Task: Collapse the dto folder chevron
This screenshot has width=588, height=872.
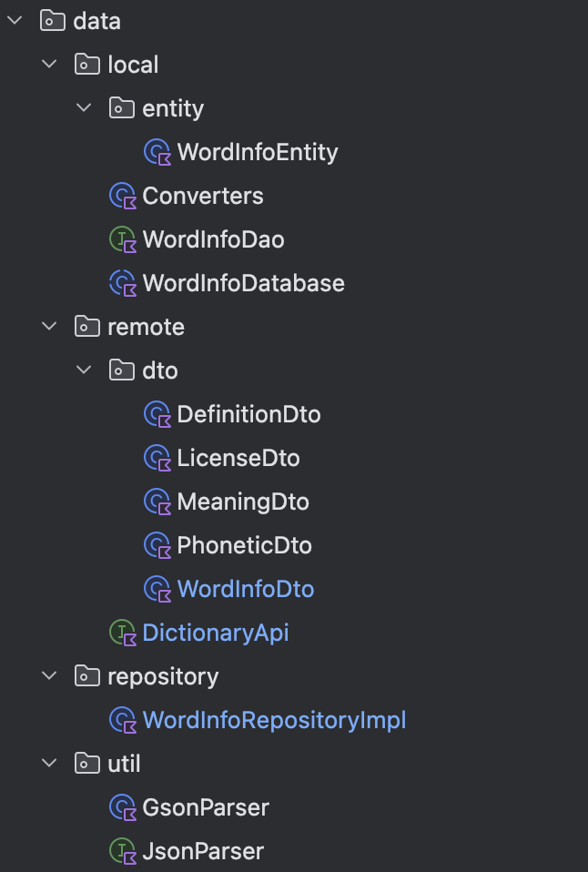Action: coord(84,370)
